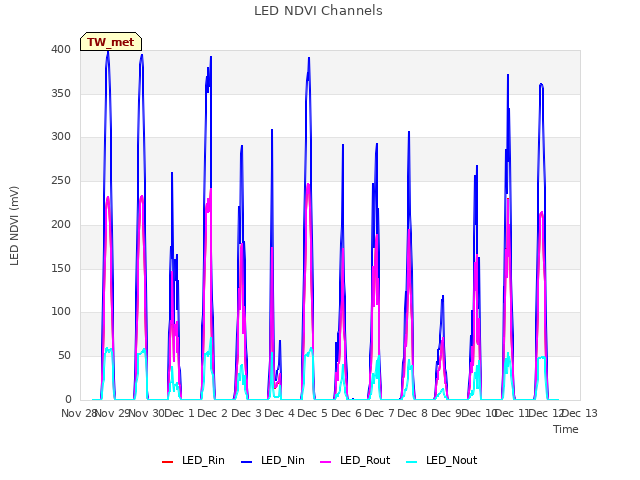Click the 'Dec 3' x-axis tick label
Screen dimensions: 640x480
coord(246,413)
